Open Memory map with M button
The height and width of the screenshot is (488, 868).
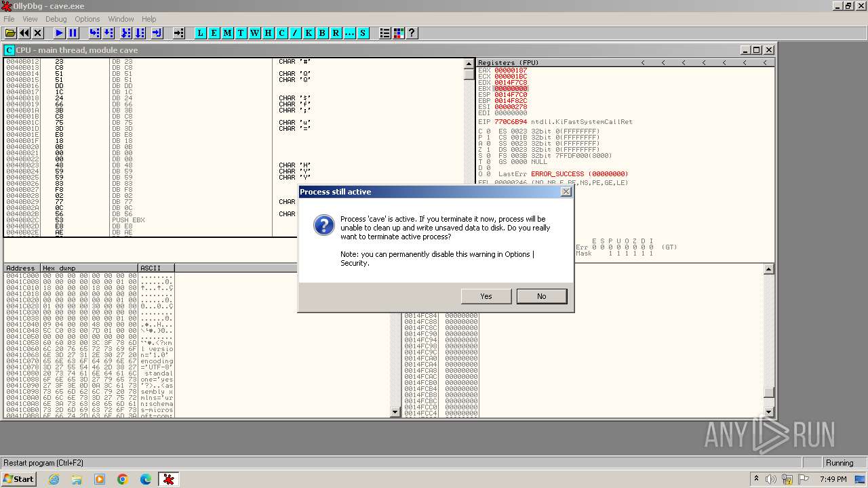(x=227, y=33)
